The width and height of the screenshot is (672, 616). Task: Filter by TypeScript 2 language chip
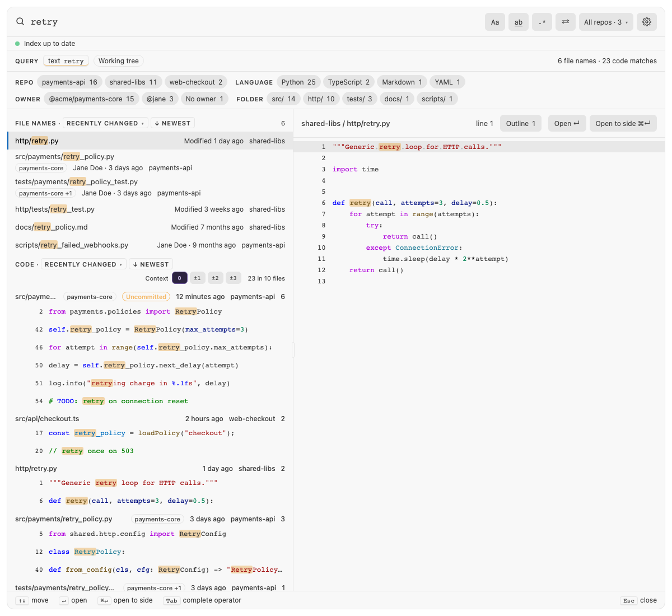tap(349, 82)
